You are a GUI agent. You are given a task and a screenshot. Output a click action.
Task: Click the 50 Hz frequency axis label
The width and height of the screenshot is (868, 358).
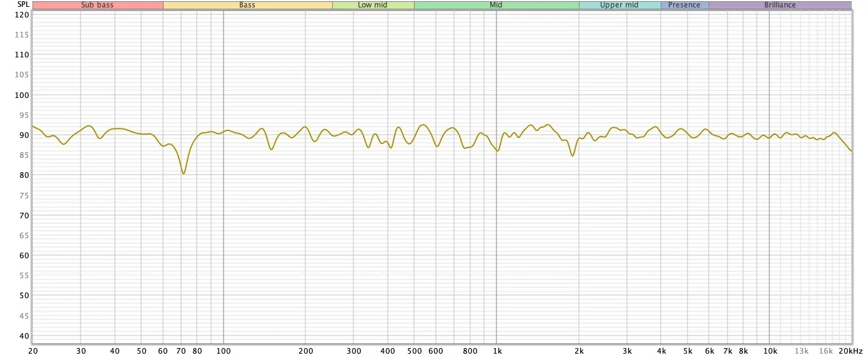click(141, 351)
